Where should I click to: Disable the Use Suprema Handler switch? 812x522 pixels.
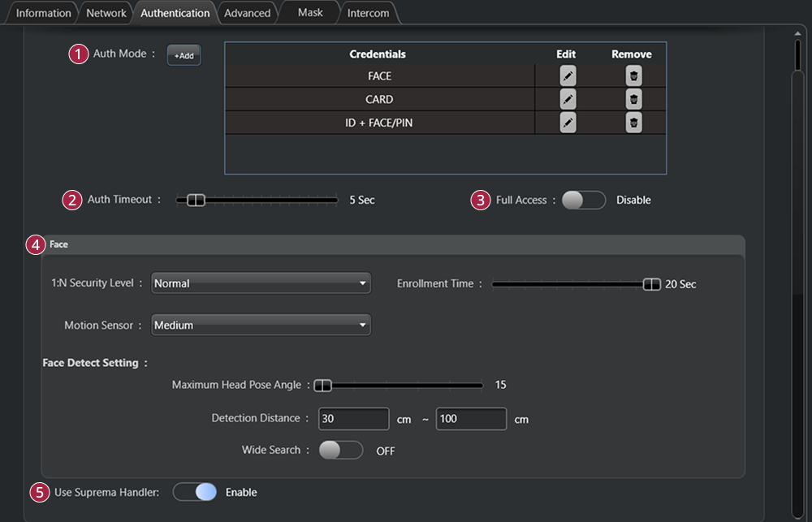coord(195,492)
